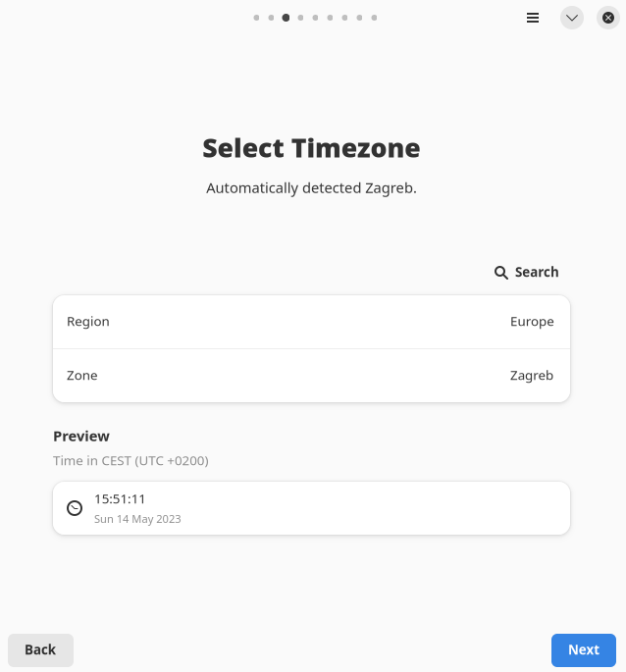Click the Sun 14 May 2023 date

[x=137, y=519]
